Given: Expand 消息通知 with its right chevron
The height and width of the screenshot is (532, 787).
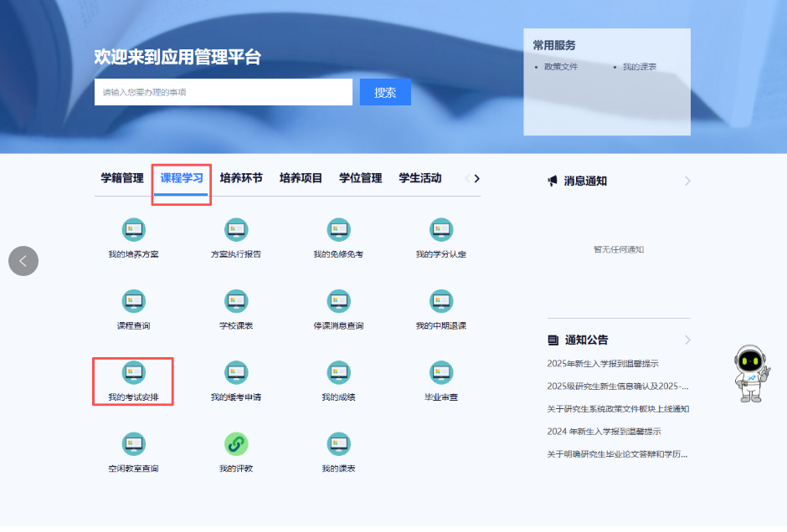Looking at the screenshot, I should click(x=687, y=181).
